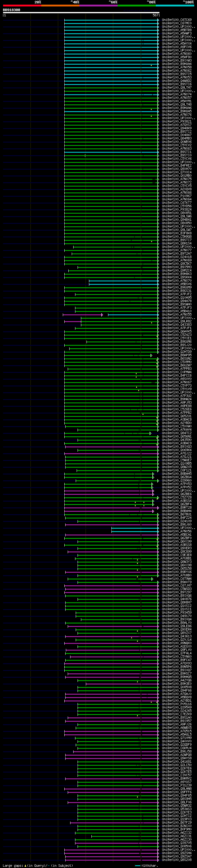Open UniRef100_A5AF80 entry
This screenshot has width=197, height=868.
(x=177, y=57)
